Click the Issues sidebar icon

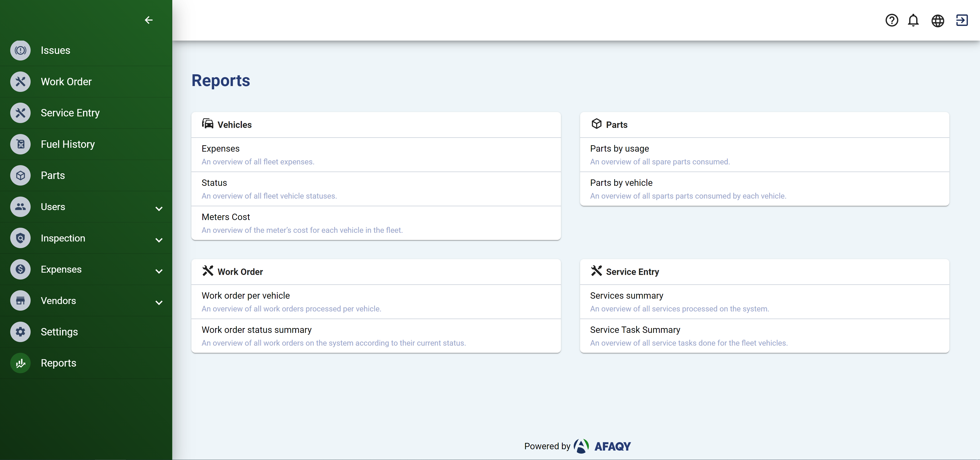[20, 50]
